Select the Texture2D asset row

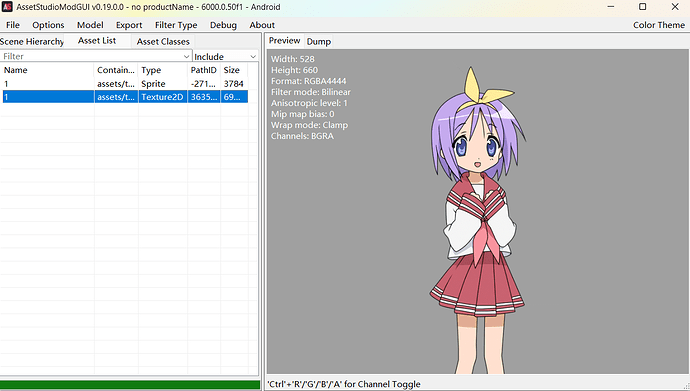(125, 97)
